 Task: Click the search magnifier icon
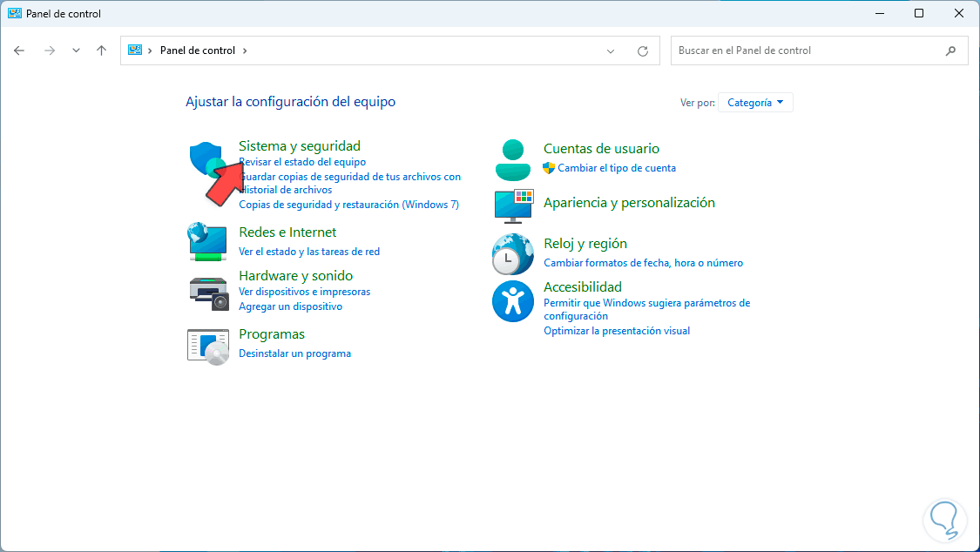(950, 50)
